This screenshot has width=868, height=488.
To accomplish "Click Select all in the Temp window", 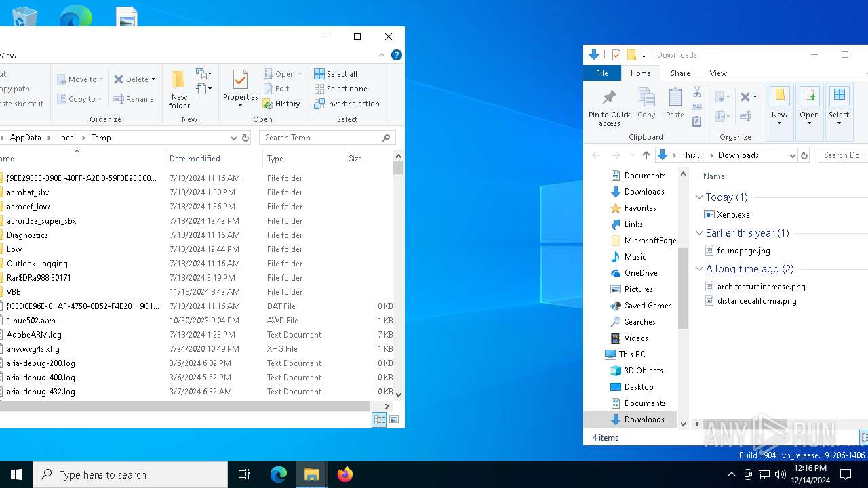I will pyautogui.click(x=336, y=74).
